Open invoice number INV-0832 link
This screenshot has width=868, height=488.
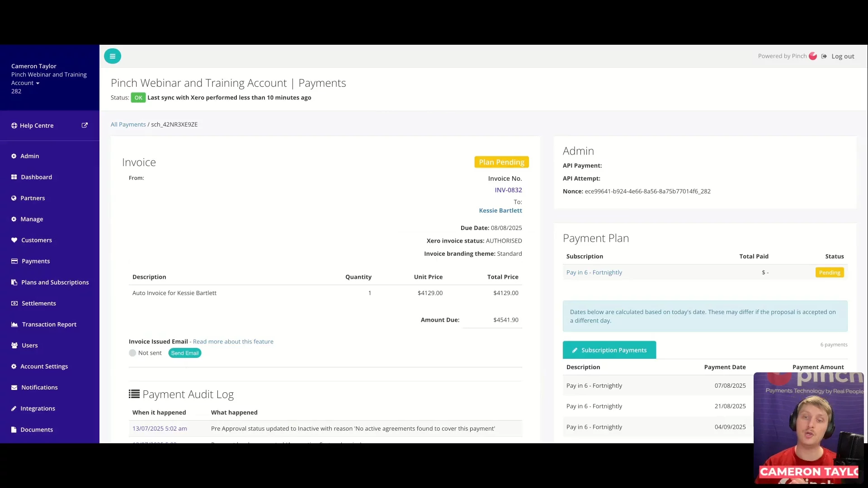click(508, 190)
